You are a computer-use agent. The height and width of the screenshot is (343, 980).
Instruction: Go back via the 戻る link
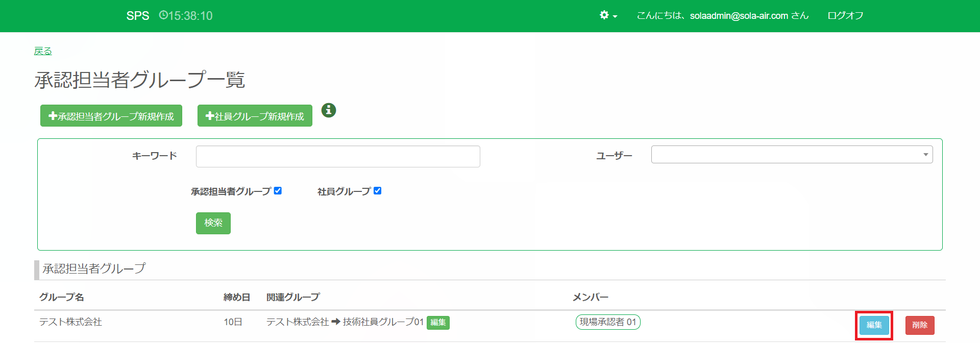point(43,51)
